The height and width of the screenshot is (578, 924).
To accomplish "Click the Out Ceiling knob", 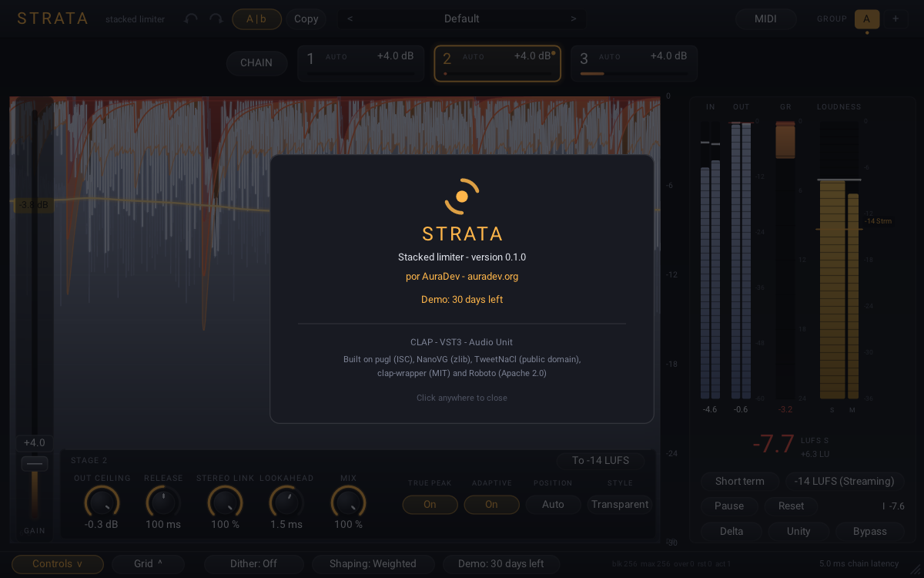I will 102,502.
